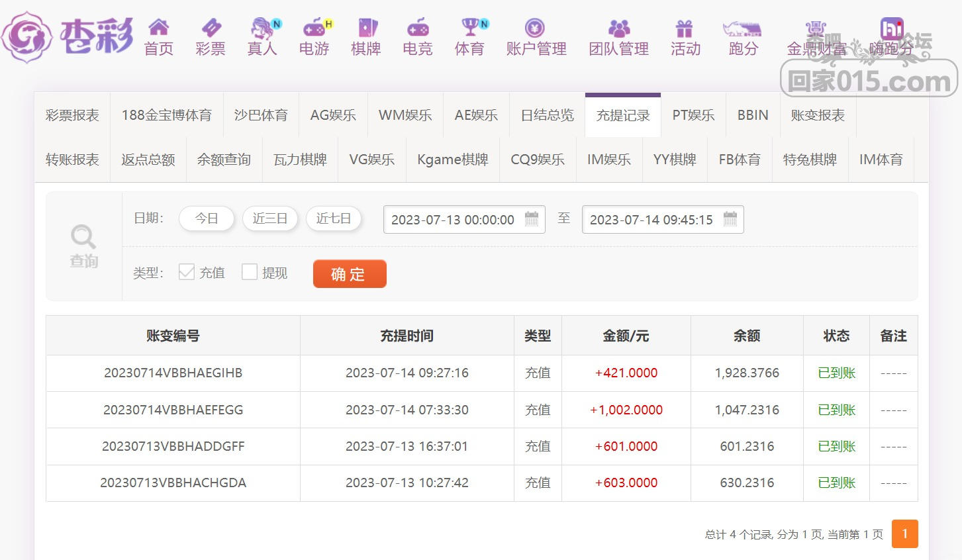Click the 首页 home icon
Viewport: 962px width, 560px height.
tap(158, 28)
